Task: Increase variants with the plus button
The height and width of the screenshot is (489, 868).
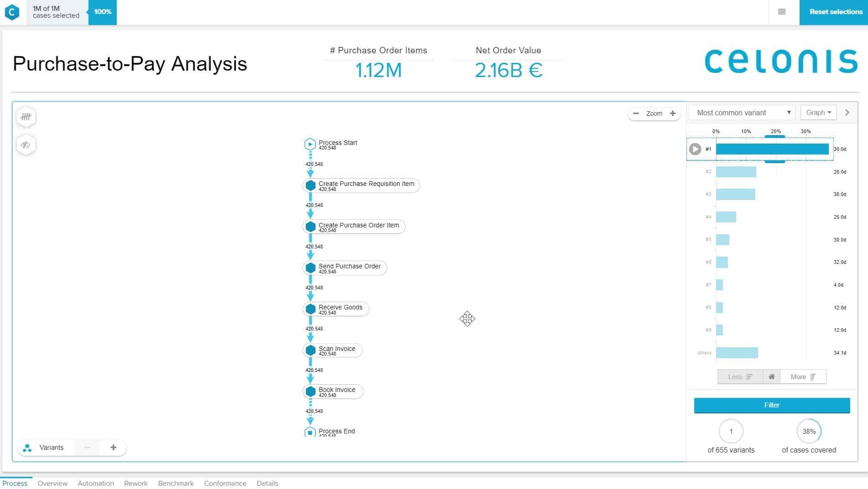Action: tap(114, 448)
